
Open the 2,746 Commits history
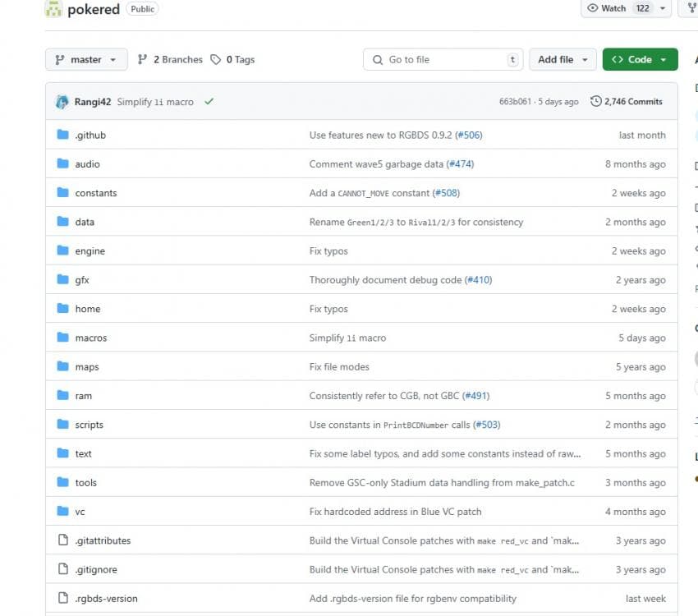coord(627,102)
